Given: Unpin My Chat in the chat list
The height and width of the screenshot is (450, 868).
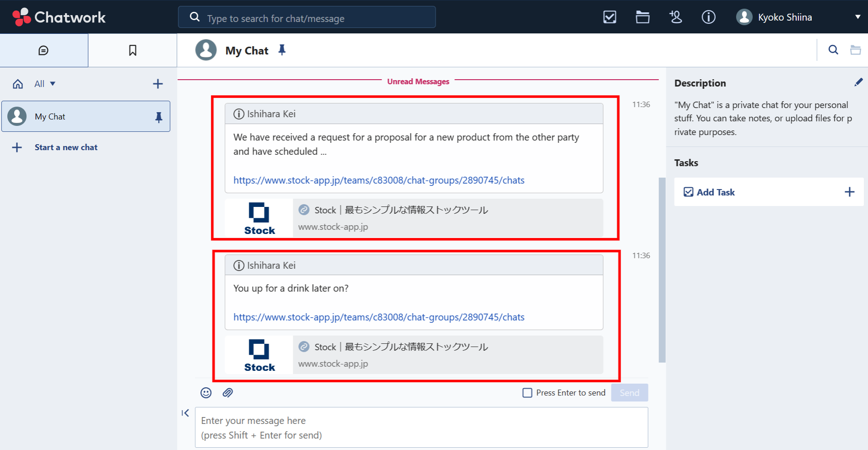Looking at the screenshot, I should (x=159, y=117).
